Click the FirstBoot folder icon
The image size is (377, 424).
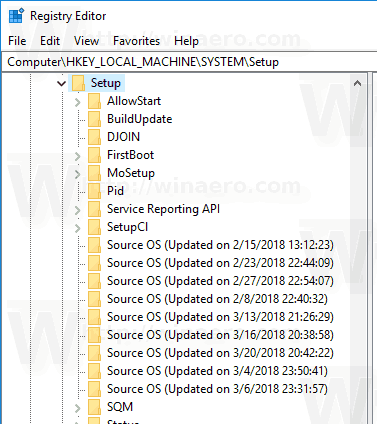pos(94,155)
